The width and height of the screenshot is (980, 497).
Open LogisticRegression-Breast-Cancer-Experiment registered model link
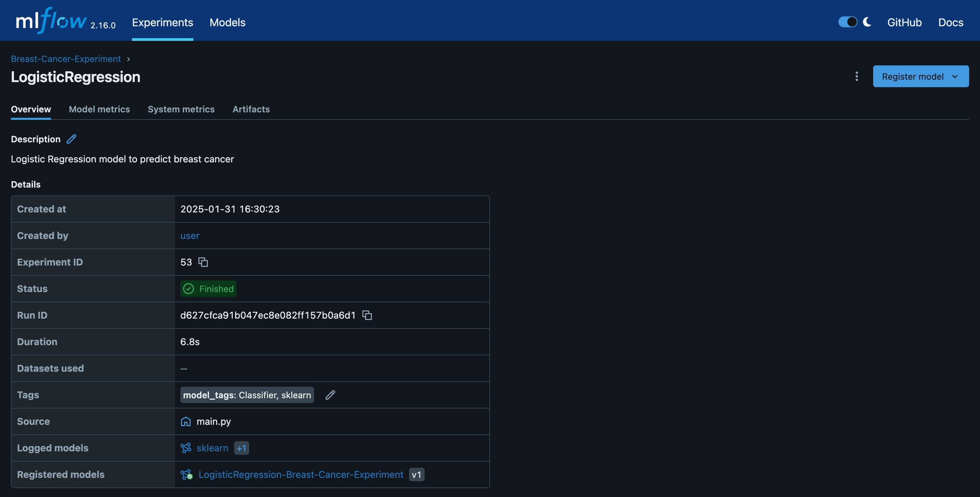(301, 475)
